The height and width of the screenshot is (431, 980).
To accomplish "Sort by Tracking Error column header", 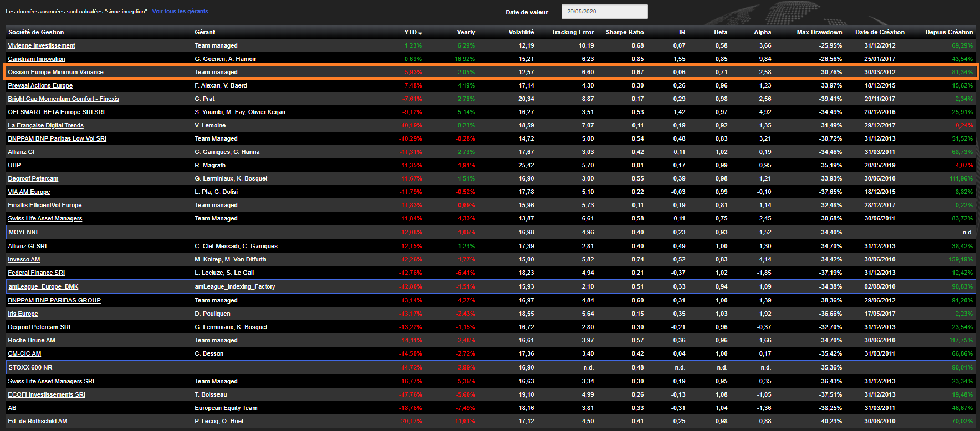I will pos(572,32).
